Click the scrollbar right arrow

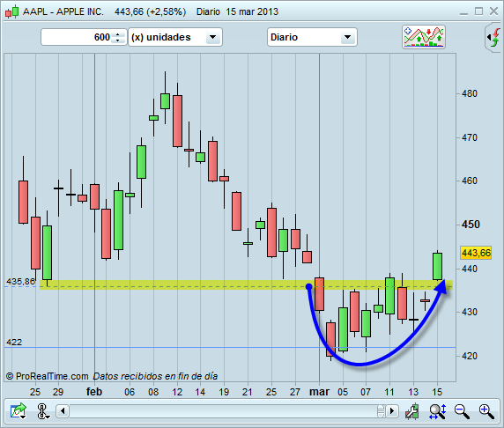[x=392, y=411]
